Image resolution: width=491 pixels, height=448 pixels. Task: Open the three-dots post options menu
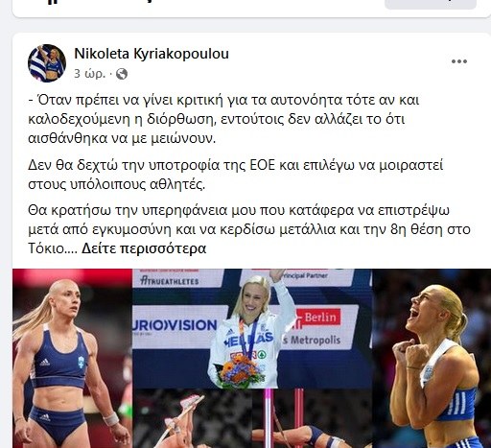tap(459, 61)
